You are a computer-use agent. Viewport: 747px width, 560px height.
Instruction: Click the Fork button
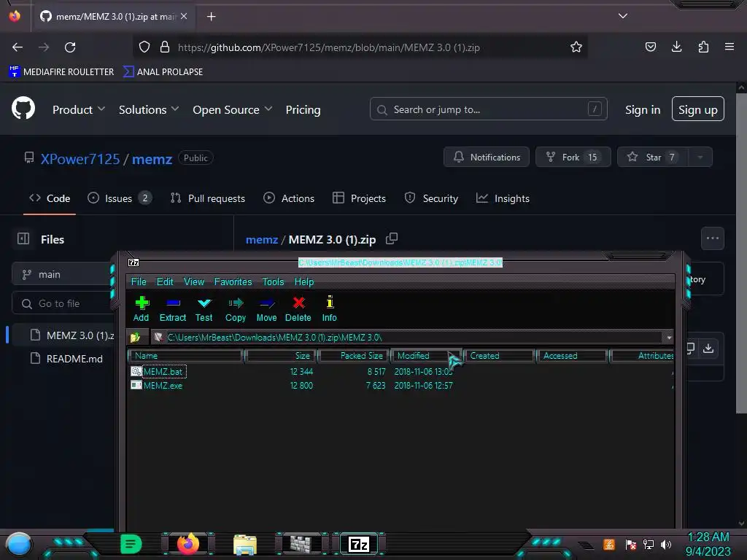573,157
